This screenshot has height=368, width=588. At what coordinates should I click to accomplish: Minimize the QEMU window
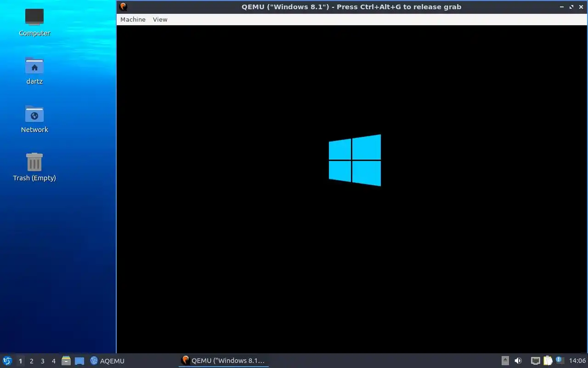pos(562,7)
